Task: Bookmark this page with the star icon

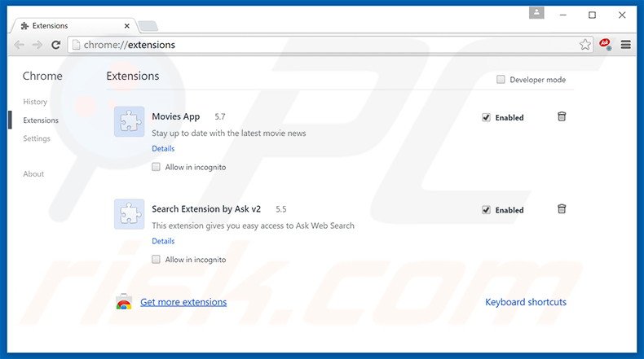Action: click(x=585, y=44)
